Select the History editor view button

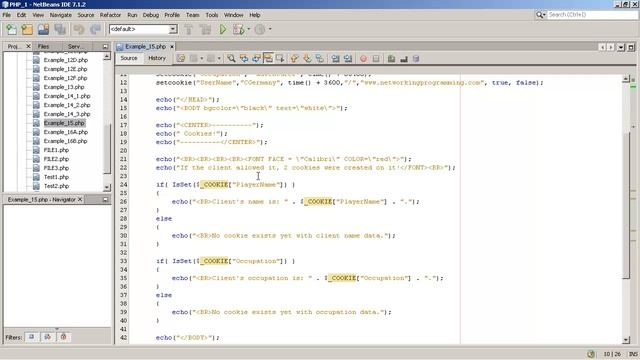[x=157, y=58]
